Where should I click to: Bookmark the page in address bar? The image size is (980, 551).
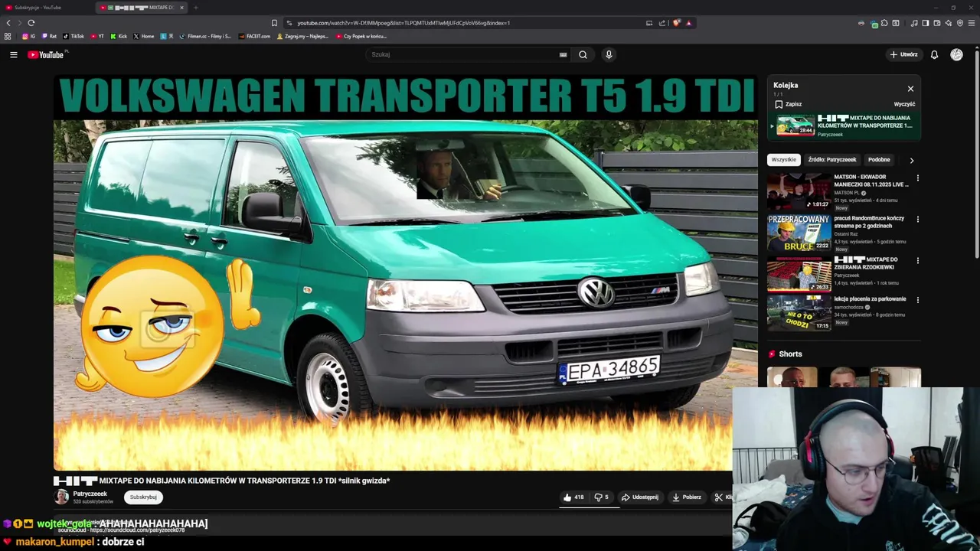[x=274, y=23]
